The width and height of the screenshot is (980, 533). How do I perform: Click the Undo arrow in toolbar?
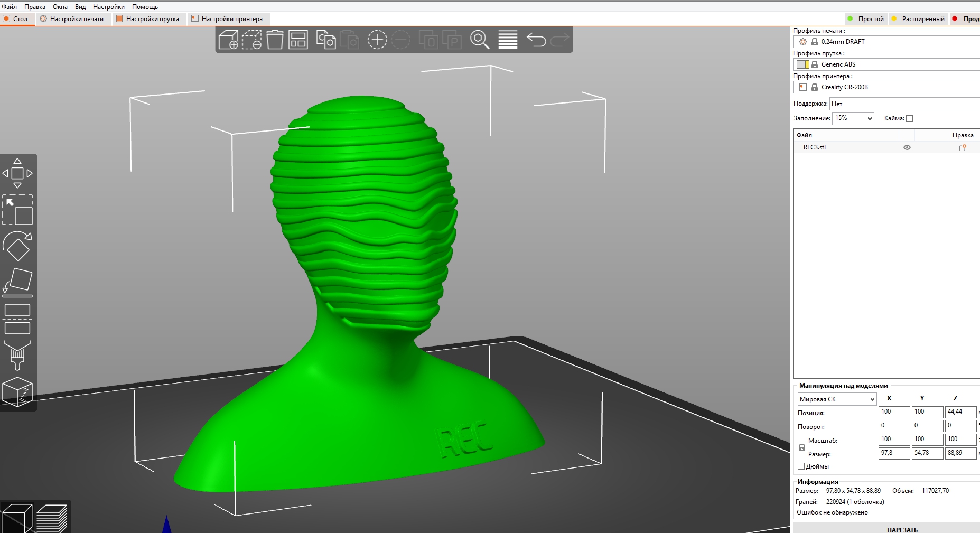point(536,40)
